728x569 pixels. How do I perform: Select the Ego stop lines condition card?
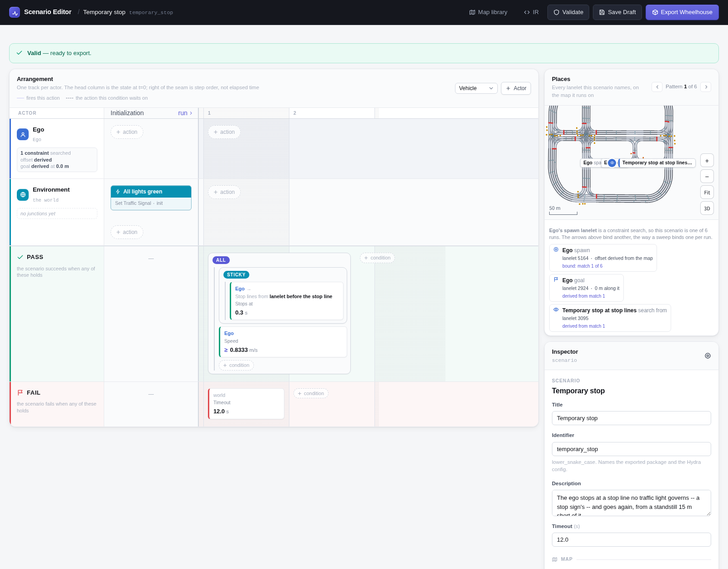(x=287, y=300)
